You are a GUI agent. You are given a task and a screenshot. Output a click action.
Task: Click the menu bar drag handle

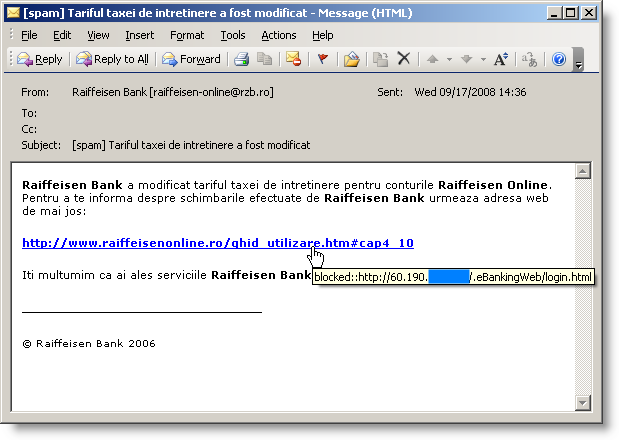tap(11, 35)
